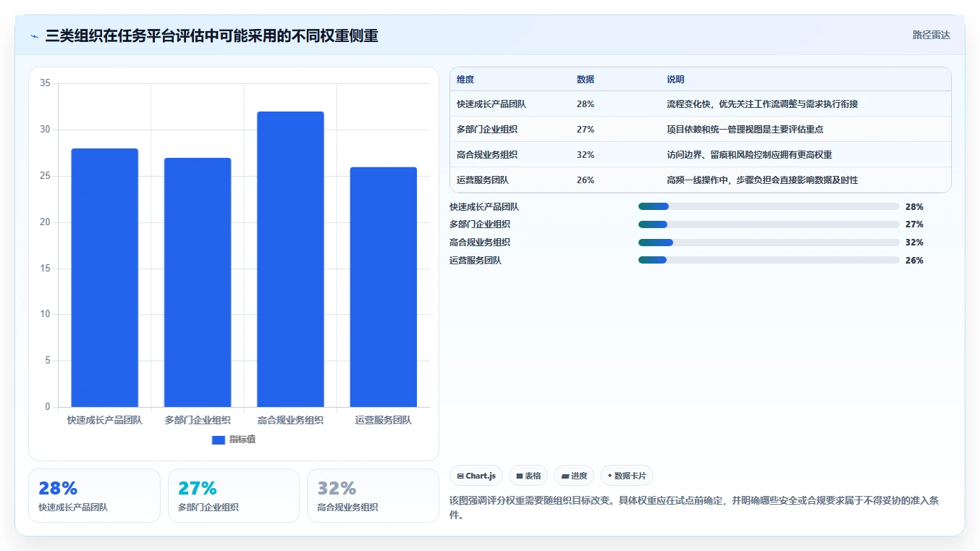Click the lightning icon beside the title

point(34,36)
